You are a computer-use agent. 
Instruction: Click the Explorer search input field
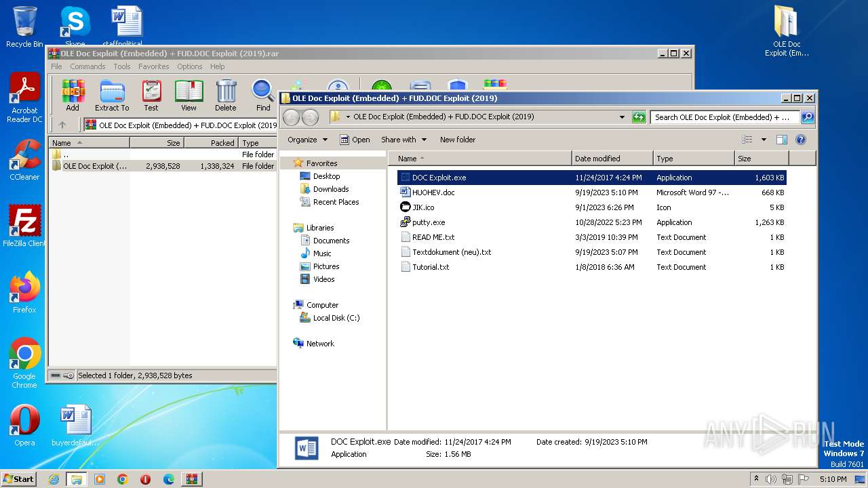tap(725, 117)
